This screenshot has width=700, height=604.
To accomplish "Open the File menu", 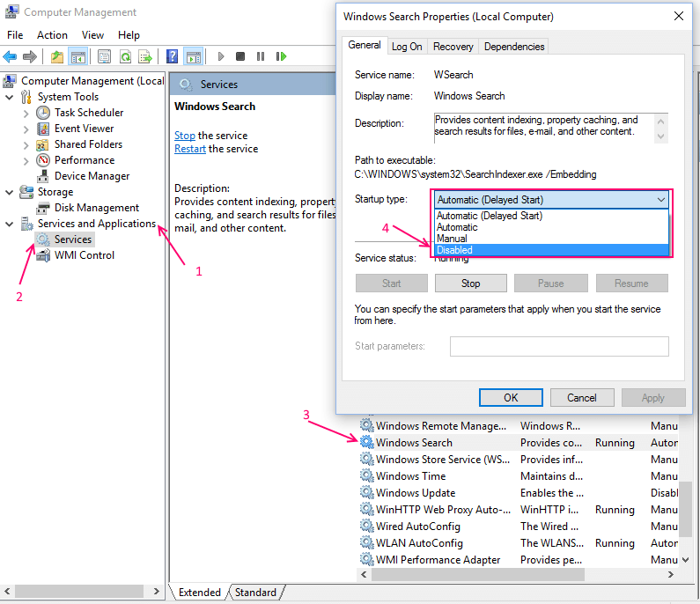I will point(15,35).
